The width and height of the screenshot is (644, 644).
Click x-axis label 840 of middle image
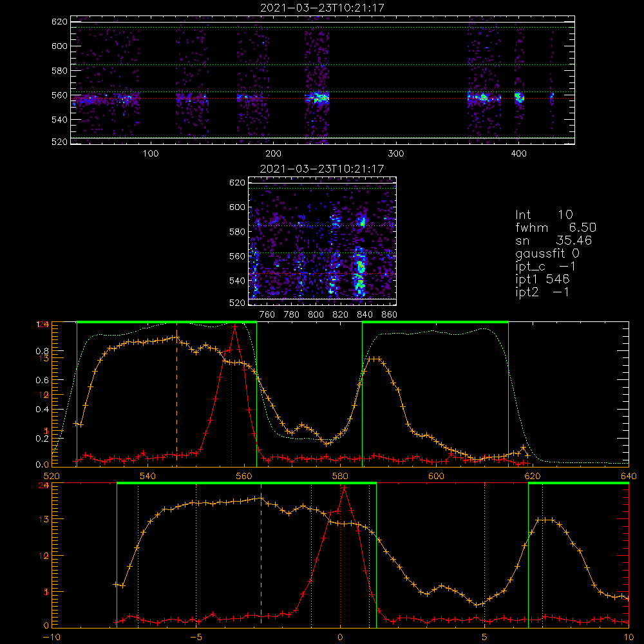(x=365, y=315)
